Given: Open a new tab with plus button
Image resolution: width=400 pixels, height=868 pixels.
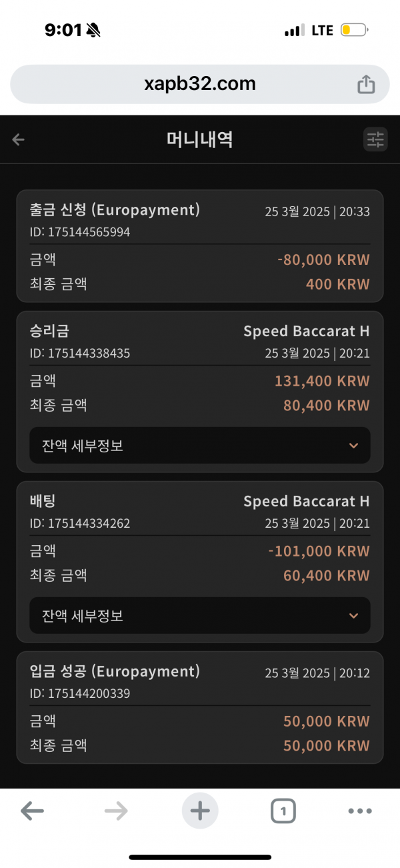Looking at the screenshot, I should pos(200,811).
